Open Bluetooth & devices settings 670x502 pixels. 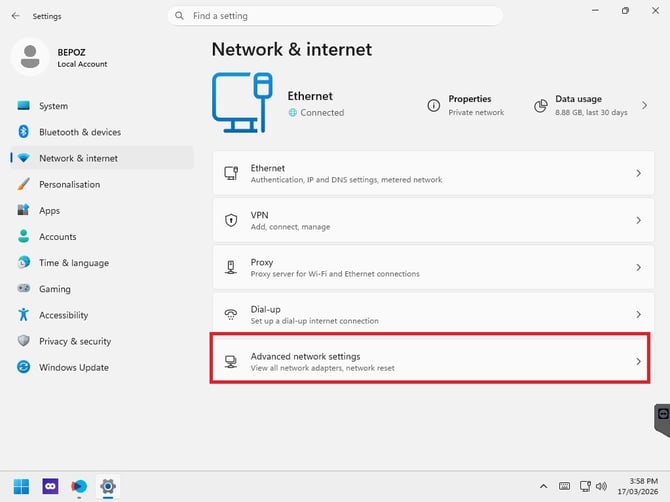[102, 132]
